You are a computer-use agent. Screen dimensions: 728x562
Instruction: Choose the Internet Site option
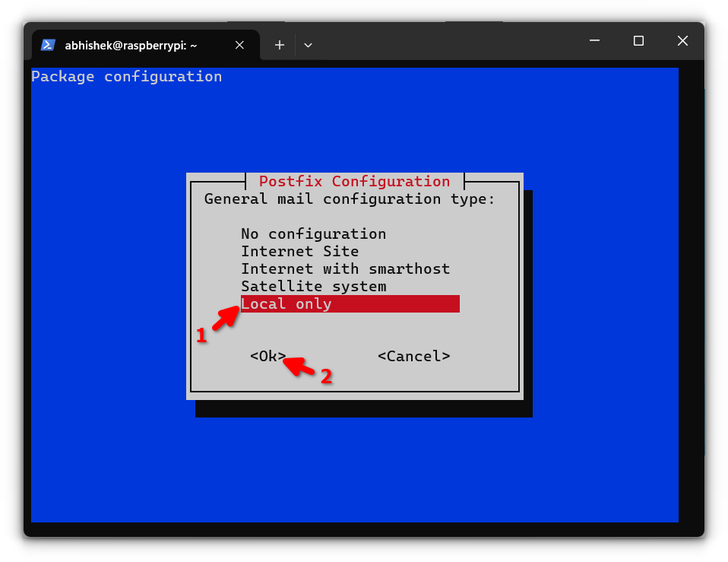point(300,251)
